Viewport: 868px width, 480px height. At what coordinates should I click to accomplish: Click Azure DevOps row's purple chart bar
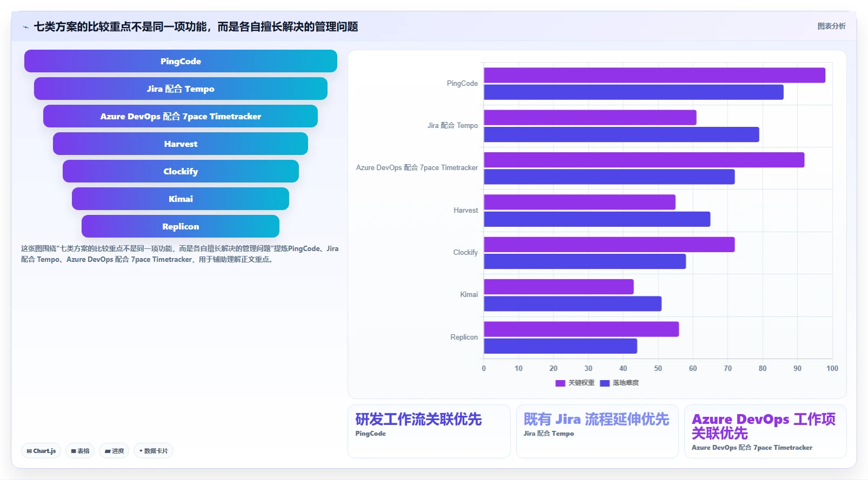tap(644, 160)
